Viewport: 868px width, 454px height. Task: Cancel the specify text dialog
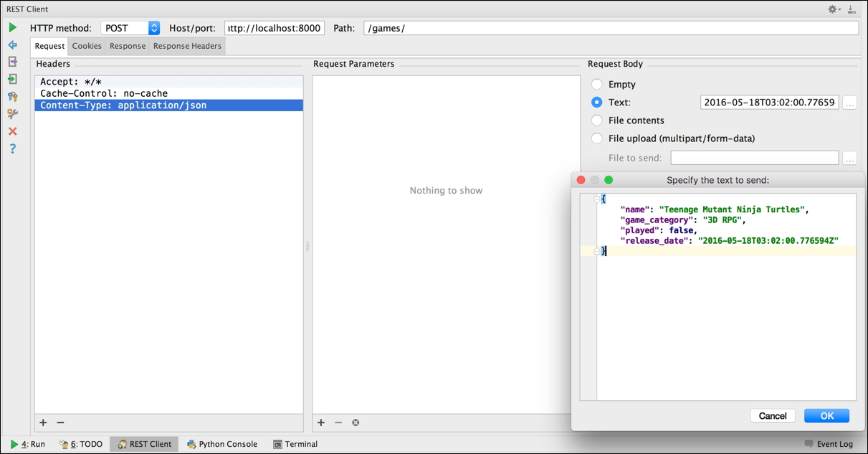click(x=773, y=415)
